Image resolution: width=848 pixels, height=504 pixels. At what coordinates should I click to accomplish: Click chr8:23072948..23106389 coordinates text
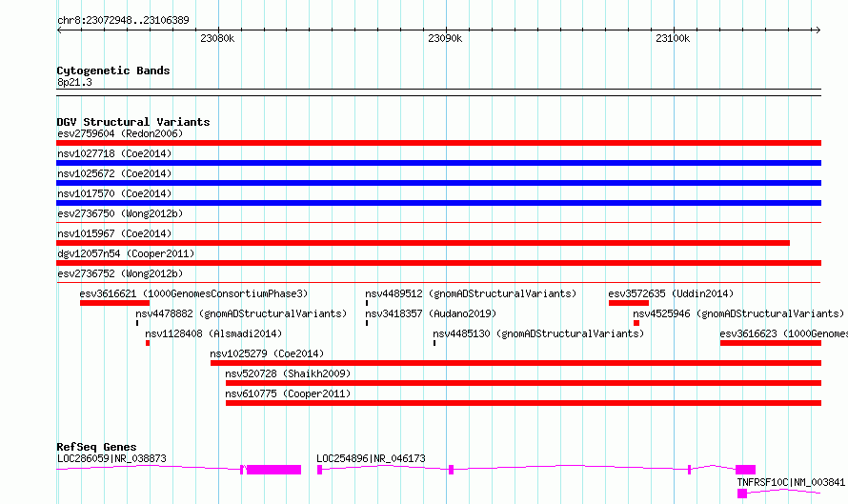(123, 20)
